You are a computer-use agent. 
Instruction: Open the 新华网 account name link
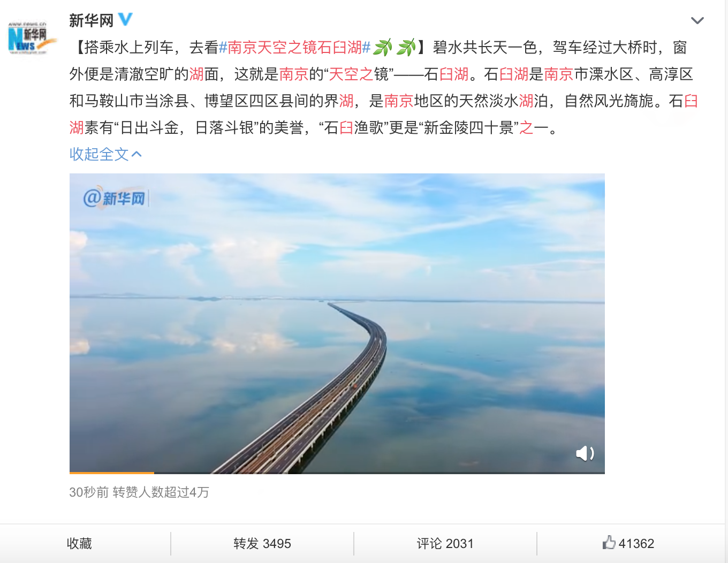(x=92, y=20)
